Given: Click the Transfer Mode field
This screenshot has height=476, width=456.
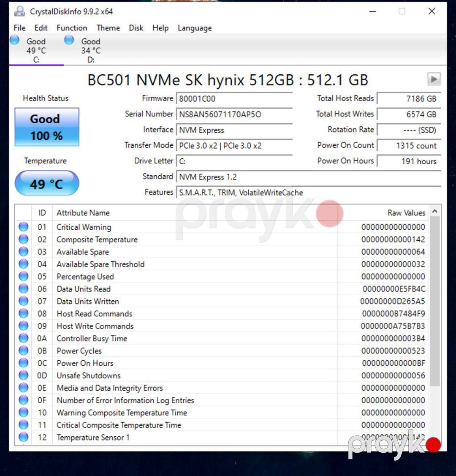Looking at the screenshot, I should (234, 146).
